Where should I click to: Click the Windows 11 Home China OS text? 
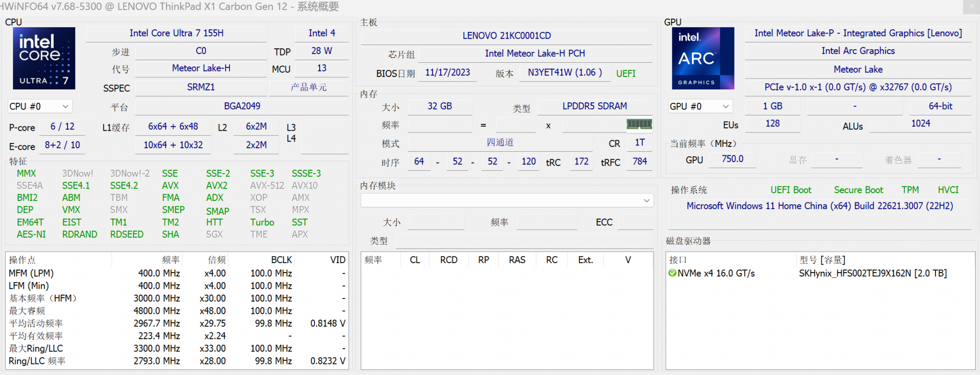click(x=819, y=206)
